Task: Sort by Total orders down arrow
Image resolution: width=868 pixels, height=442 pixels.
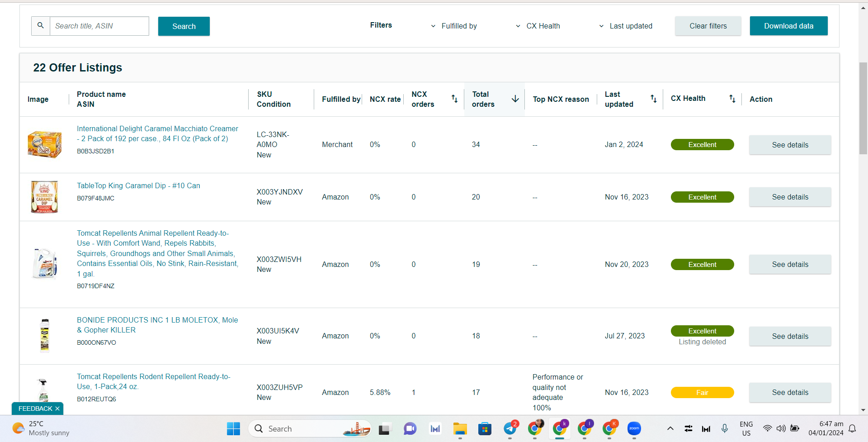Action: pyautogui.click(x=515, y=99)
